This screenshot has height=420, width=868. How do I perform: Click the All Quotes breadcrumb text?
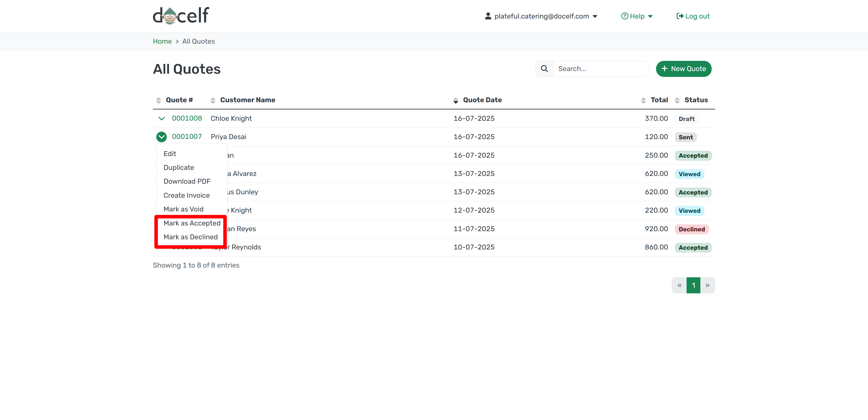198,41
